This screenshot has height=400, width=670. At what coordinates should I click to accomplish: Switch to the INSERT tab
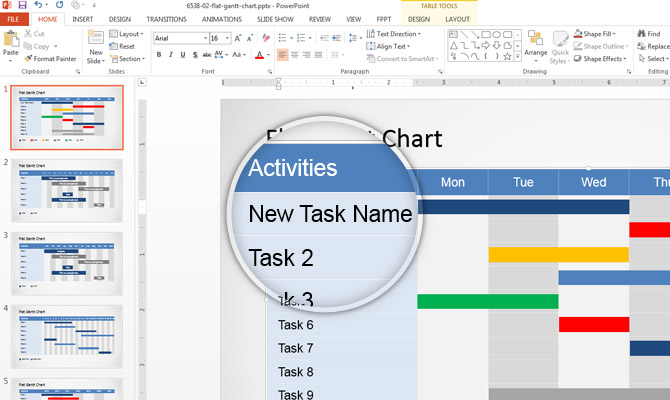(82, 19)
